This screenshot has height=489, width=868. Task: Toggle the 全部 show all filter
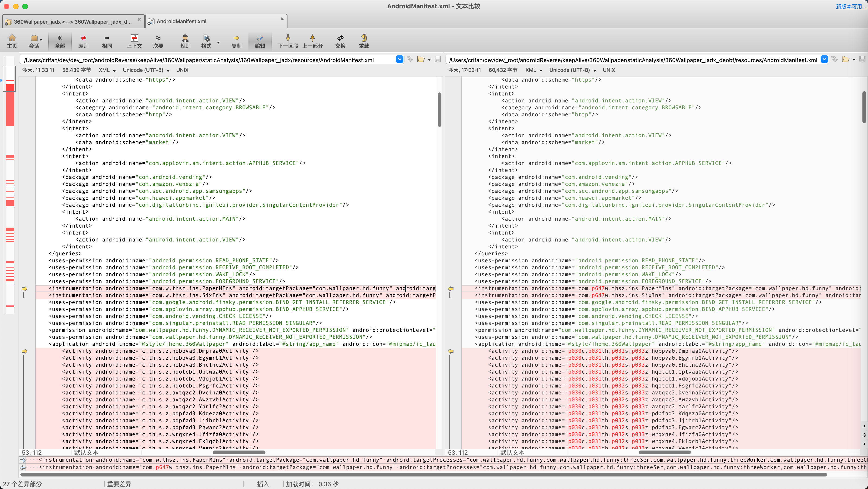coord(60,41)
